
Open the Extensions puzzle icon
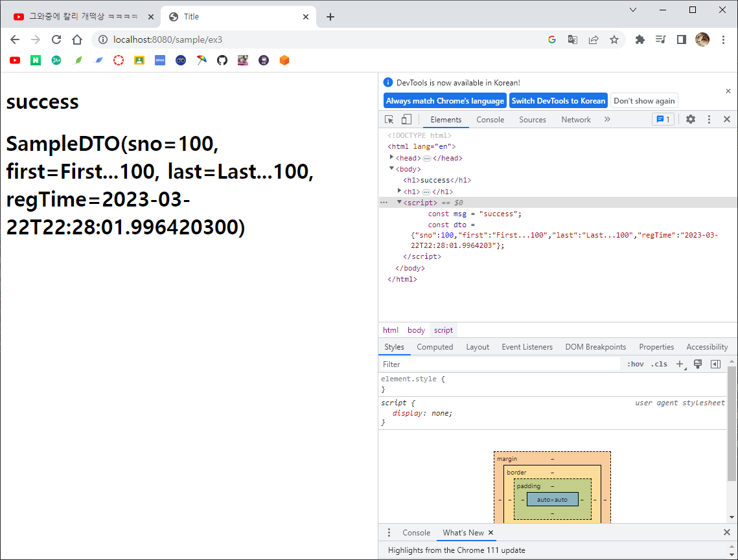pos(640,39)
